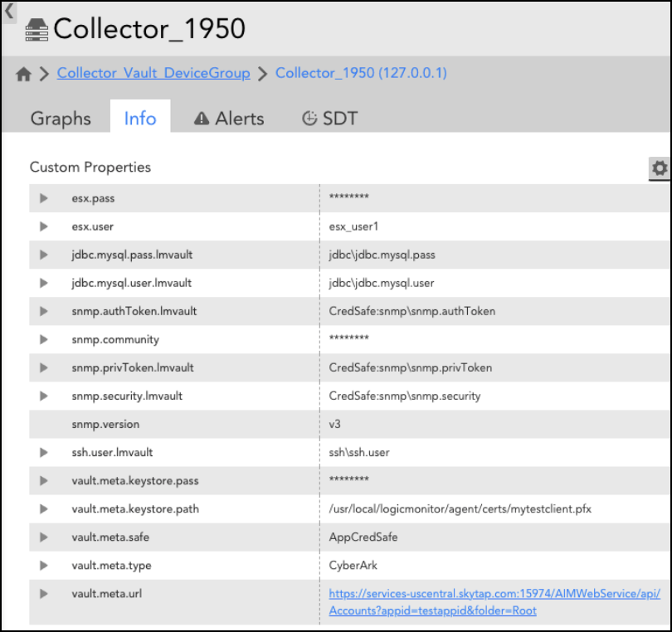Expand the snmp.authToken.lmvault property row

point(44,311)
